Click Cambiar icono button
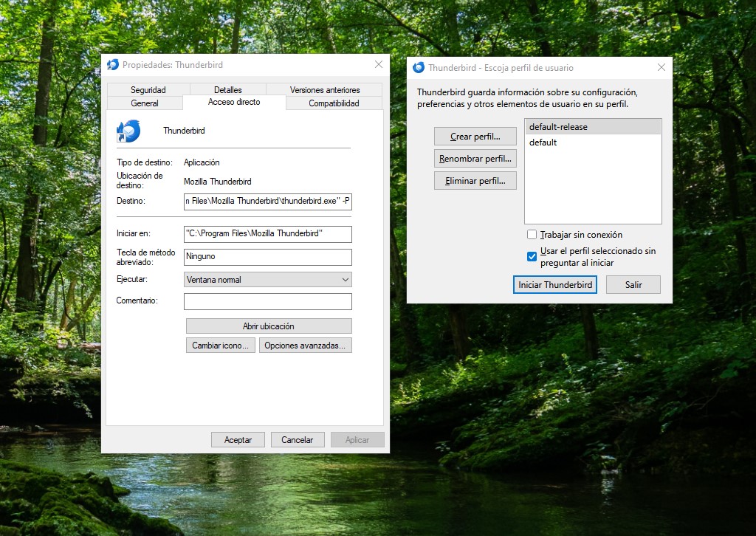 point(220,345)
